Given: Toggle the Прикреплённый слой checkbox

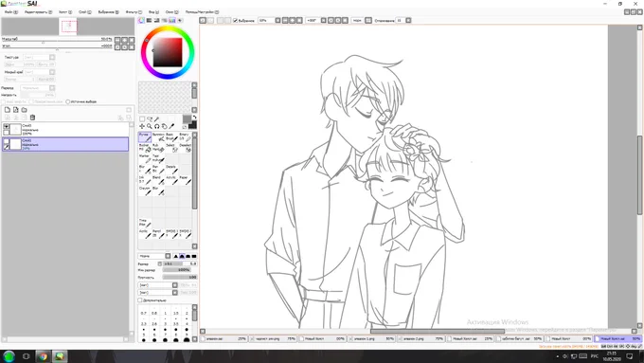Looking at the screenshot, I should [x=31, y=101].
